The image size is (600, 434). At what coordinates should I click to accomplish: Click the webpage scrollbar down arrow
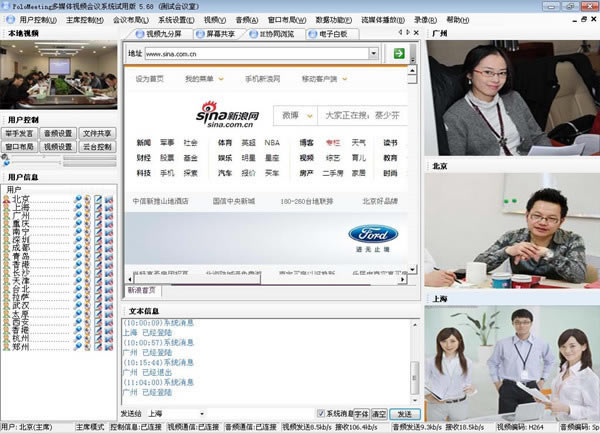tap(412, 269)
